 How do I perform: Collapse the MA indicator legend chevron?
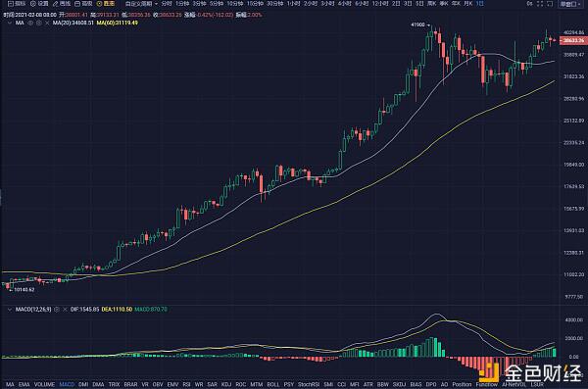[10, 23]
